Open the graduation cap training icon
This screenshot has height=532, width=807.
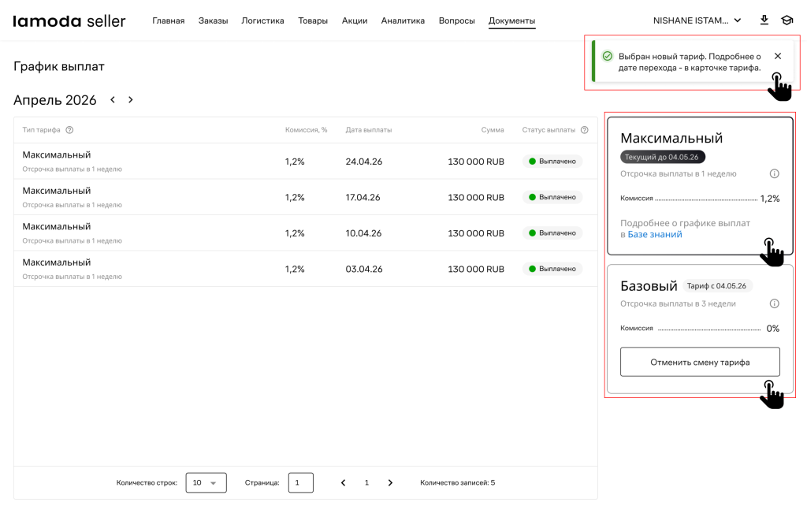[787, 20]
